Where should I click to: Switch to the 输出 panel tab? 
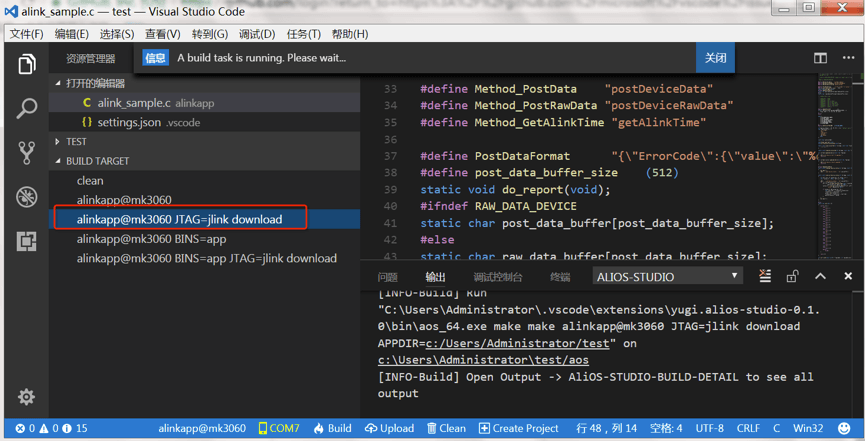click(x=435, y=277)
